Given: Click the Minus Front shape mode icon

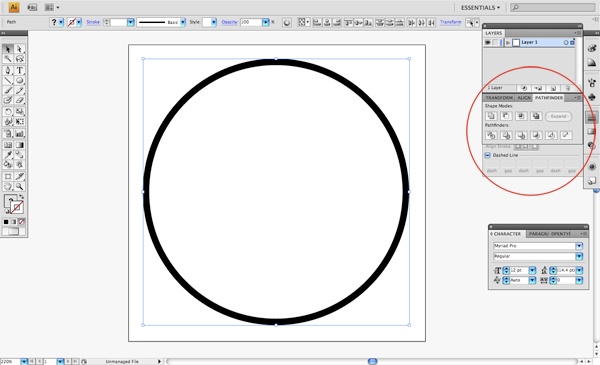Looking at the screenshot, I should click(506, 116).
